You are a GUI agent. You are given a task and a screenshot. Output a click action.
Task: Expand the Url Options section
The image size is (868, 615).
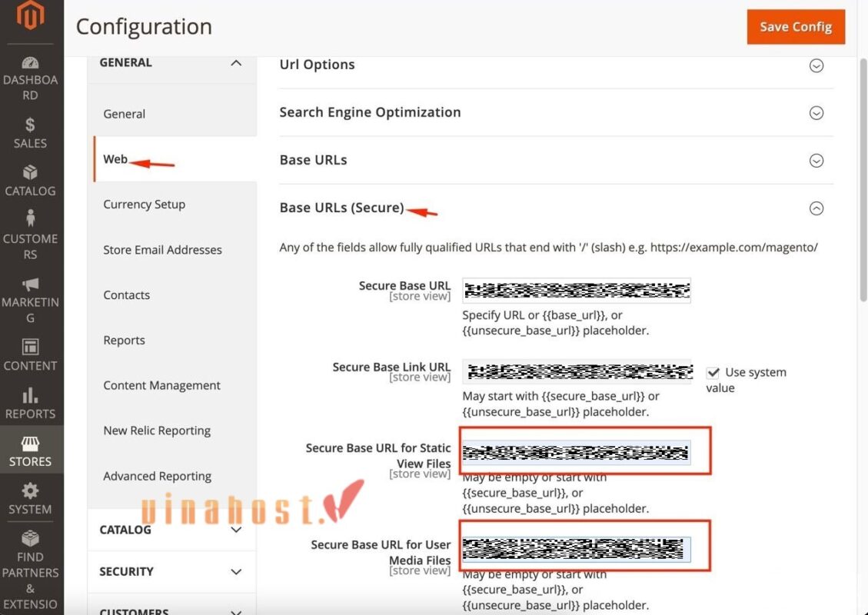point(816,65)
